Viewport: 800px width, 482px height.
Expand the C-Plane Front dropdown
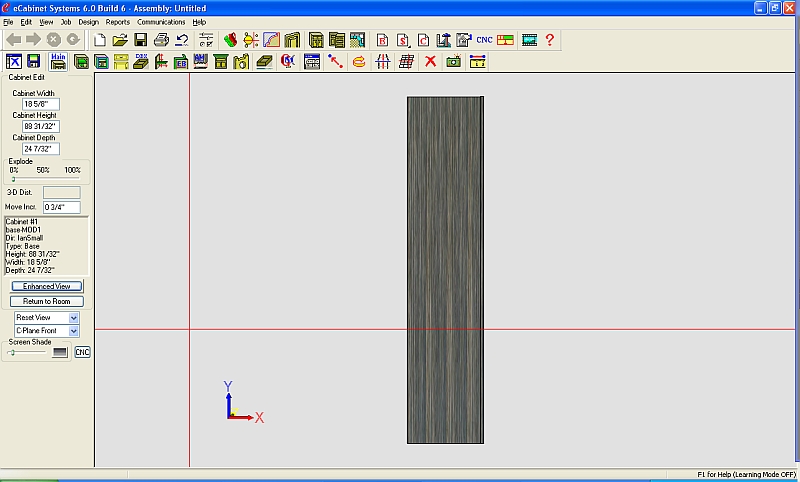pos(74,330)
